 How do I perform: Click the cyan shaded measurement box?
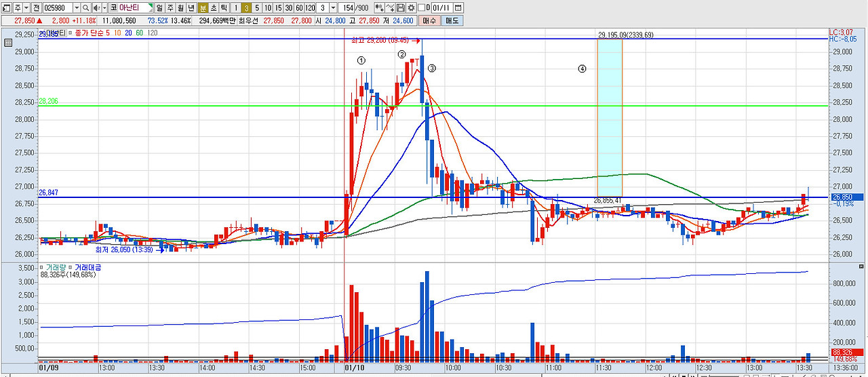609,119
